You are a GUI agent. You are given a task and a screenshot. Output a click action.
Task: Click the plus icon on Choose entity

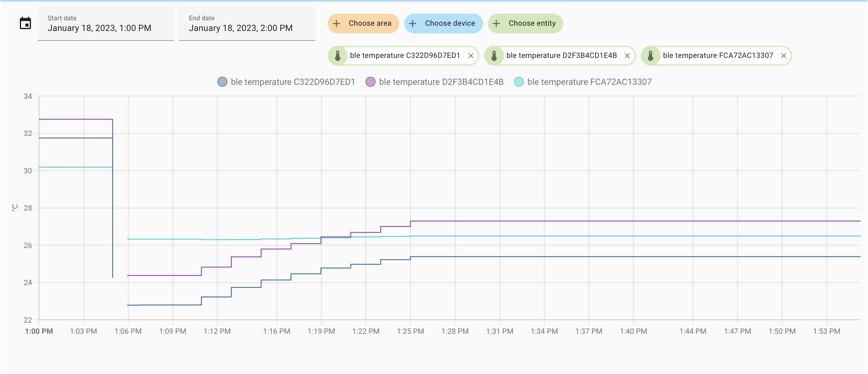pos(496,23)
